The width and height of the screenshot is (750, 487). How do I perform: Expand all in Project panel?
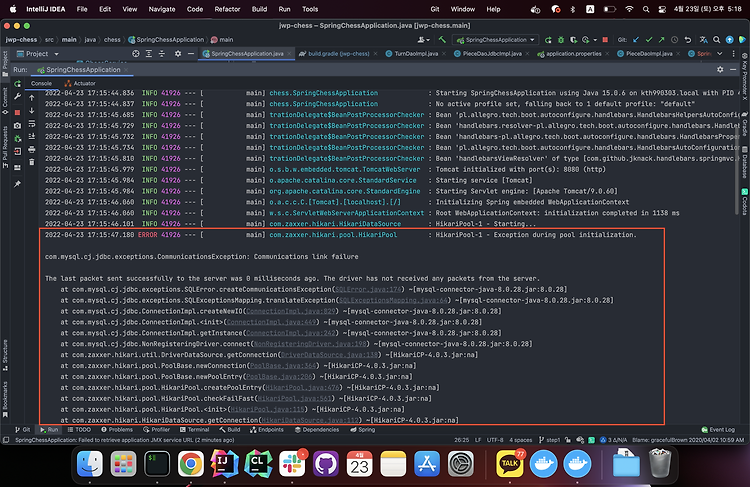(149, 54)
